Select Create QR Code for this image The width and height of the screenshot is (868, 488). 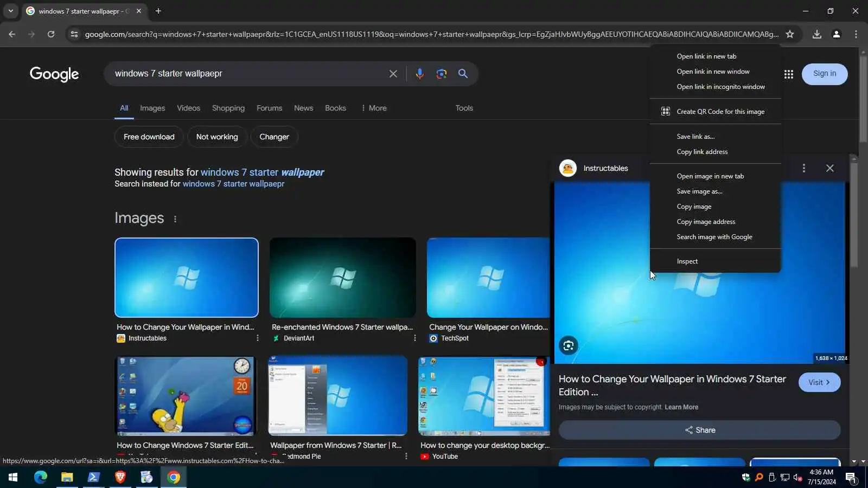click(716, 112)
